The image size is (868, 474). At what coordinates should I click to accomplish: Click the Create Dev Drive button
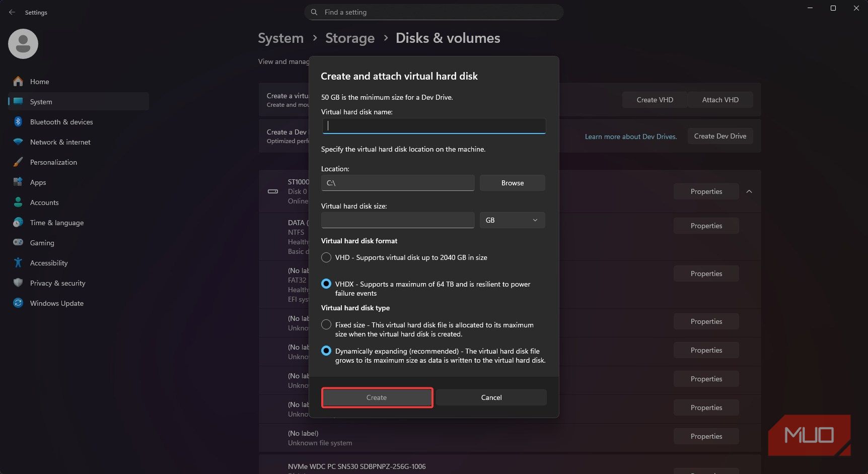point(720,136)
